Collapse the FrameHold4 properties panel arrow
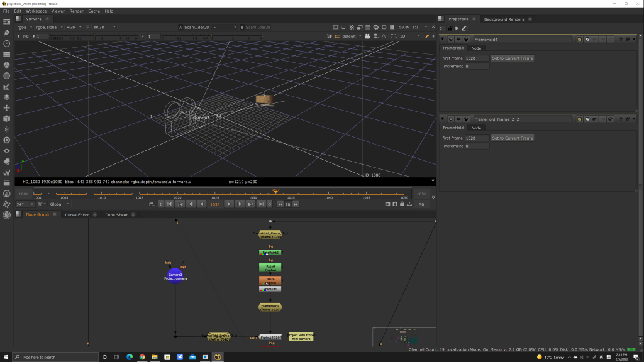Viewport: 644px width, 362px height. 443,39
